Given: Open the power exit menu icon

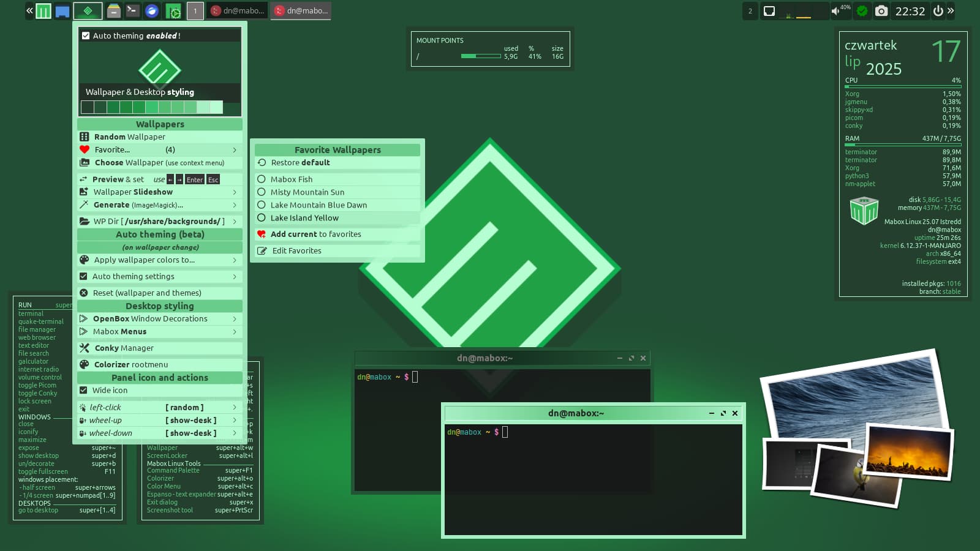Looking at the screenshot, I should (x=938, y=11).
